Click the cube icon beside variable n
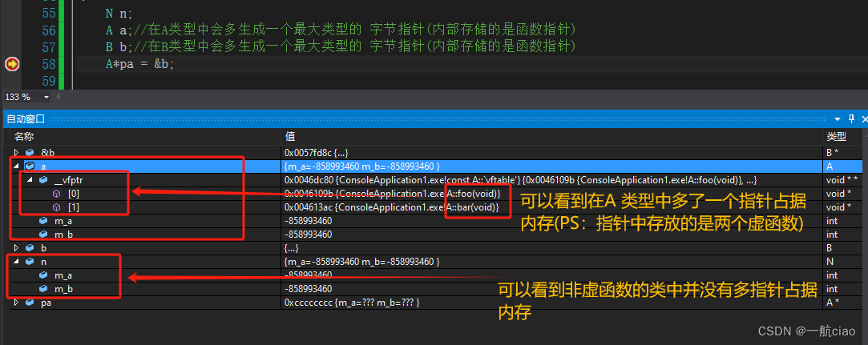This screenshot has width=868, height=345. click(x=30, y=261)
